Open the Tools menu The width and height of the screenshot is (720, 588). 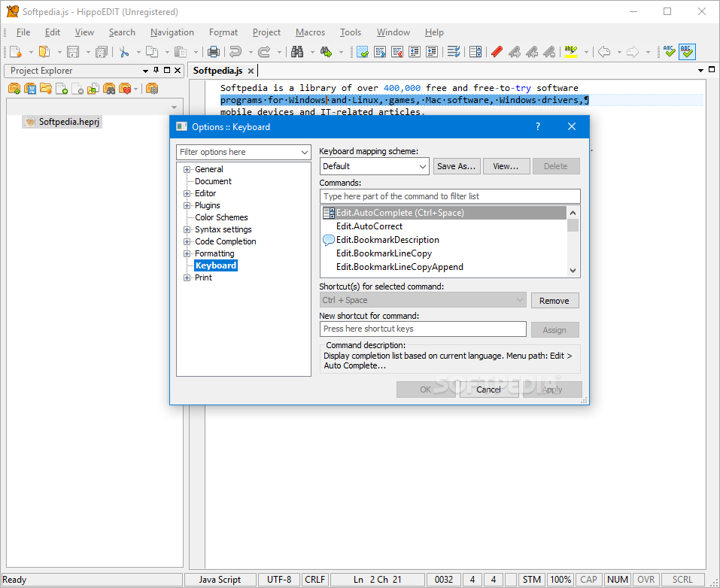(351, 32)
